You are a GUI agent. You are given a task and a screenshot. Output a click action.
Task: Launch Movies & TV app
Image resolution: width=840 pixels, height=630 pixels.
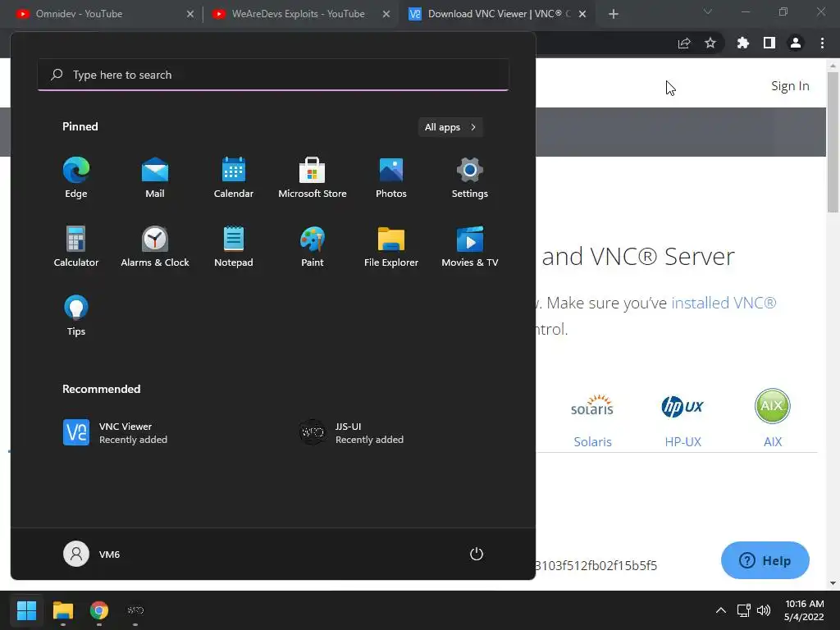[x=470, y=246]
